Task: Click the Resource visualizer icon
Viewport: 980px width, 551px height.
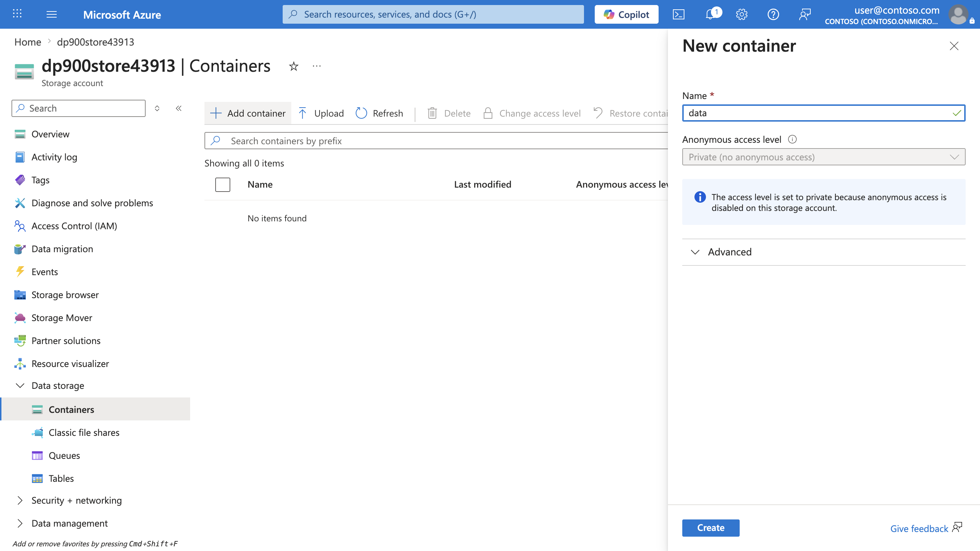Action: [x=20, y=364]
